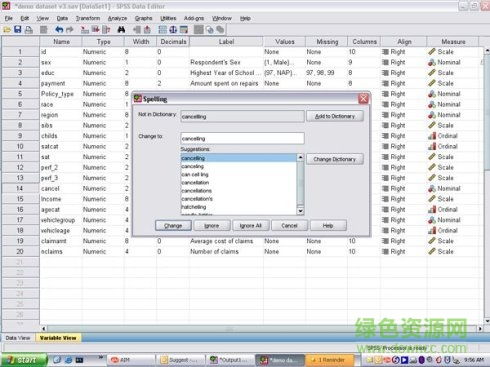Click the suggestions list scroll down arrow
Image resolution: width=490 pixels, height=367 pixels.
pyautogui.click(x=300, y=211)
